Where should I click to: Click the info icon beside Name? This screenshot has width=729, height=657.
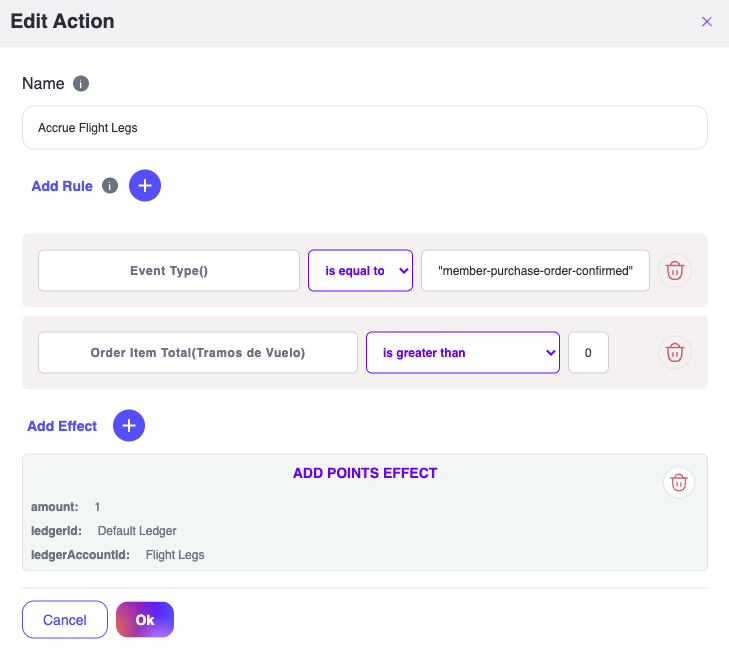pos(81,84)
